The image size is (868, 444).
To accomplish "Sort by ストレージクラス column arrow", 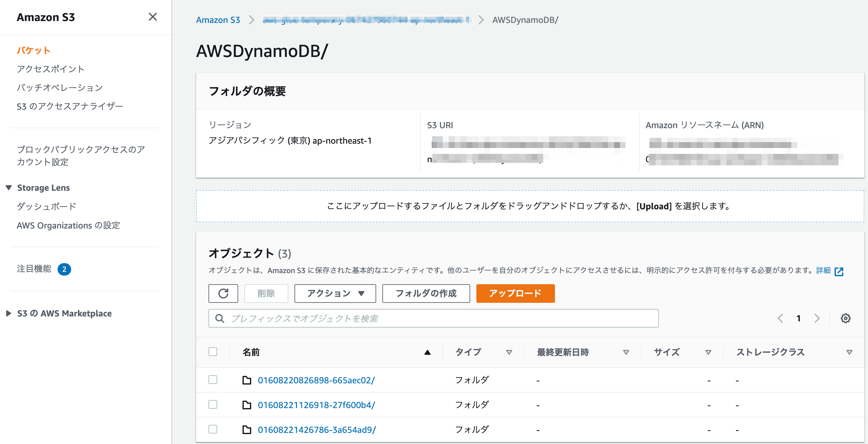I will pyautogui.click(x=849, y=352).
